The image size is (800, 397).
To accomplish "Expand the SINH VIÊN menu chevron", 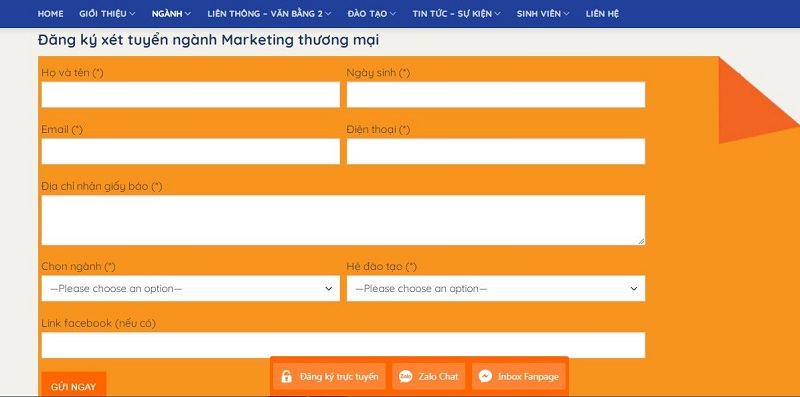I will coord(566,14).
